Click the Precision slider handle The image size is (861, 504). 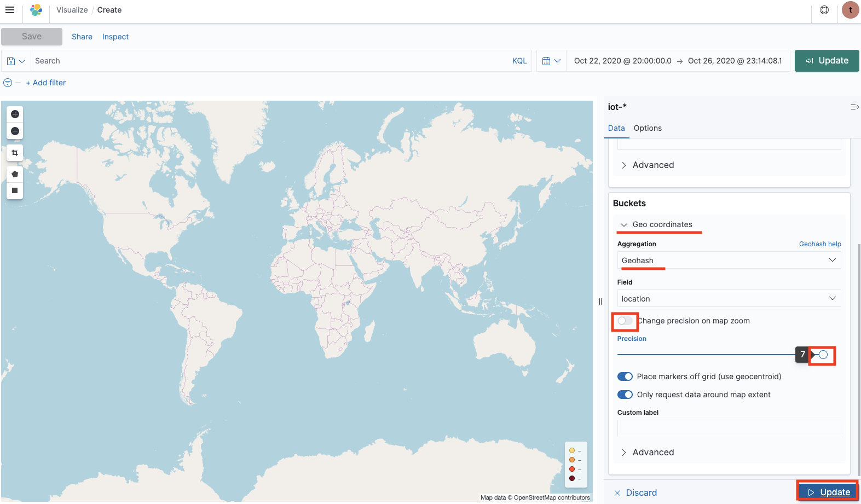[x=823, y=355]
